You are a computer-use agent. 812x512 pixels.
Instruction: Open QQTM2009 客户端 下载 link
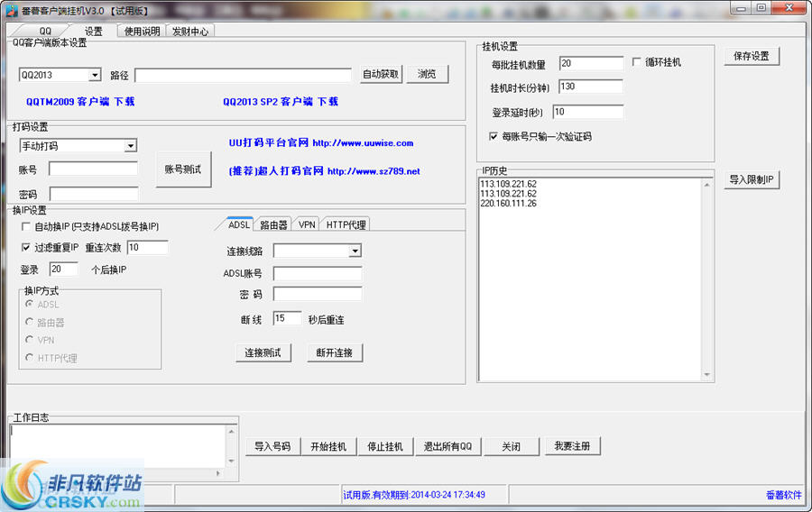coord(80,101)
